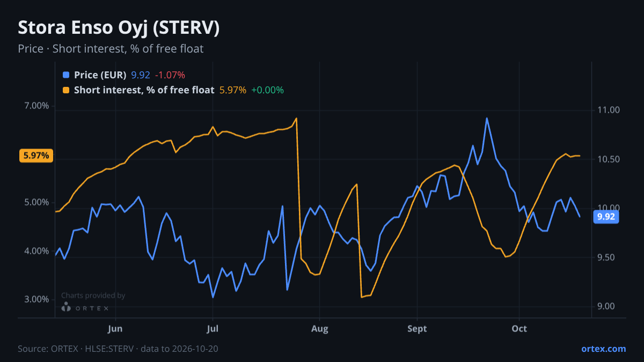Click the 9.00 right axis label

606,306
